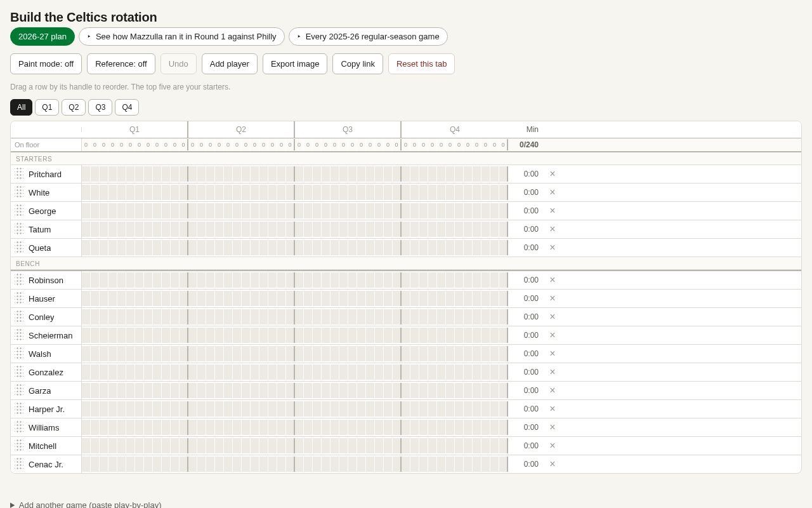Click the Pritchard player name
812x508 pixels.
pyautogui.click(x=45, y=174)
